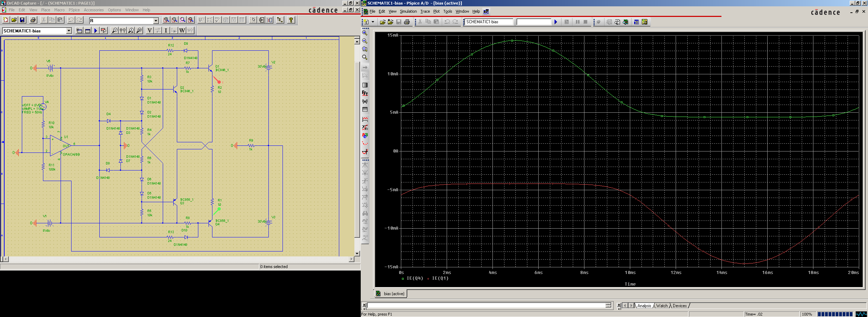
Task: Open the Tools menu in PSpice A/D
Action: pyautogui.click(x=448, y=11)
